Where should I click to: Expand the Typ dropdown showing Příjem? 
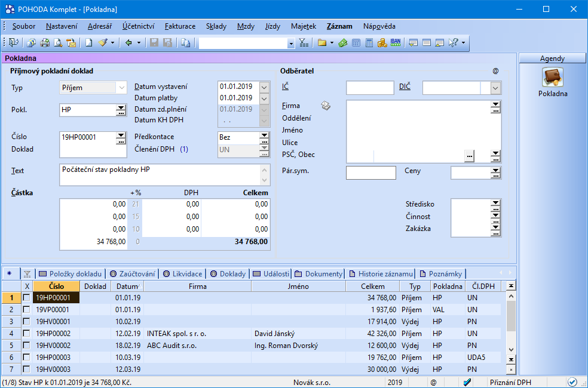122,88
